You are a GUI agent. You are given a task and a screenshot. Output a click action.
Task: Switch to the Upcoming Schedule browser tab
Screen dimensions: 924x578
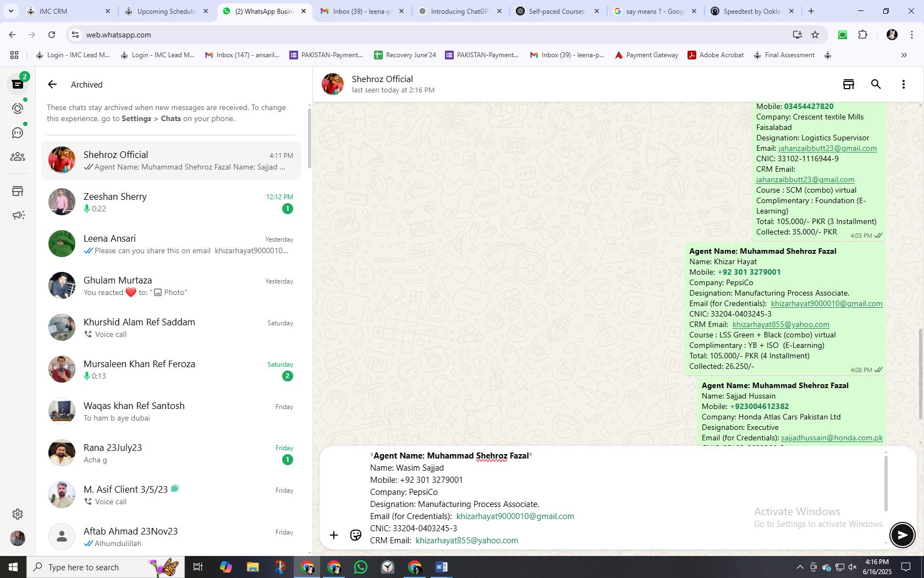[x=165, y=11]
